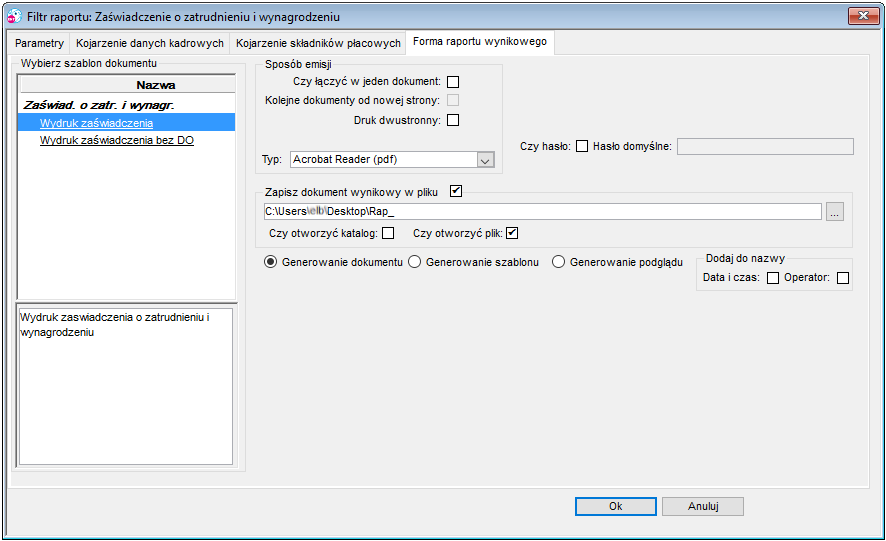This screenshot has width=886, height=541.
Task: Uncheck Zapisz dokument wynikowy w pliku
Action: [x=456, y=192]
